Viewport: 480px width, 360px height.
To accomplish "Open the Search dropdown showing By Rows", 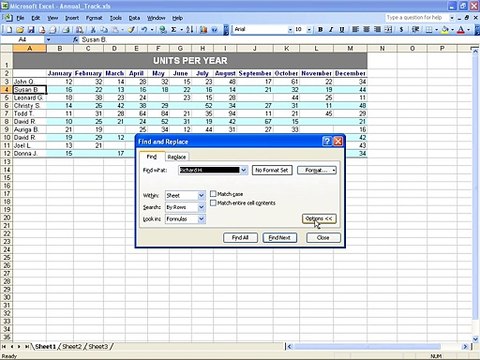I will pos(201,207).
